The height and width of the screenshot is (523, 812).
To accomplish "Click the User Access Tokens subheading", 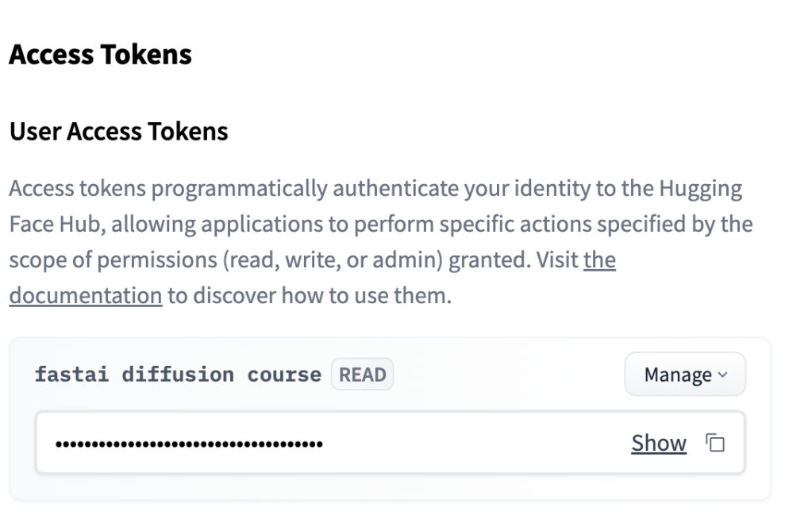I will point(118,131).
